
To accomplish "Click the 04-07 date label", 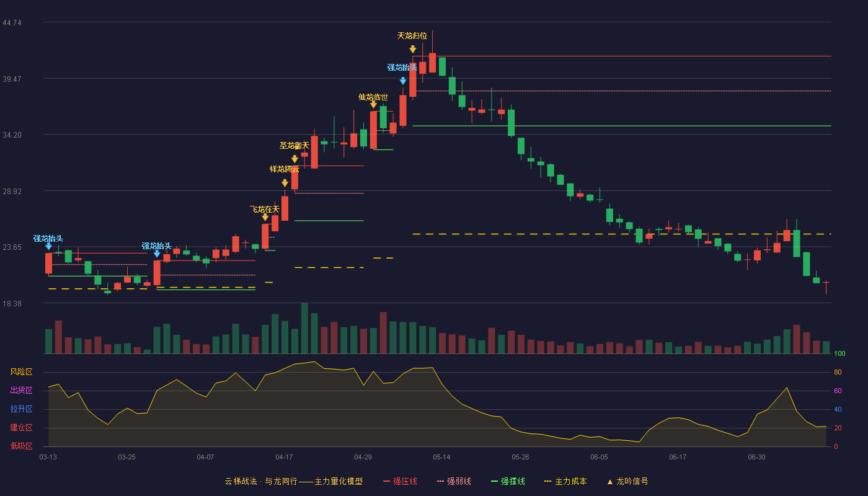I will tap(206, 457).
